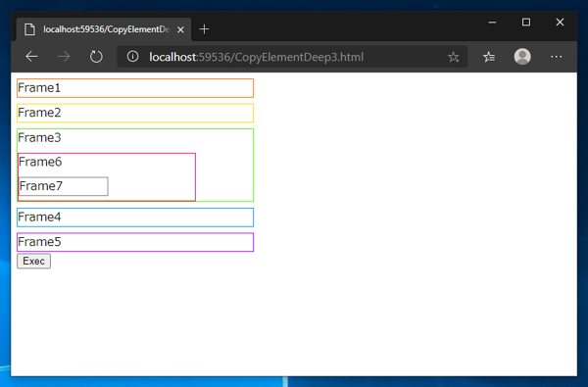
Task: Click the pink Frame6 box label
Action: pos(40,162)
